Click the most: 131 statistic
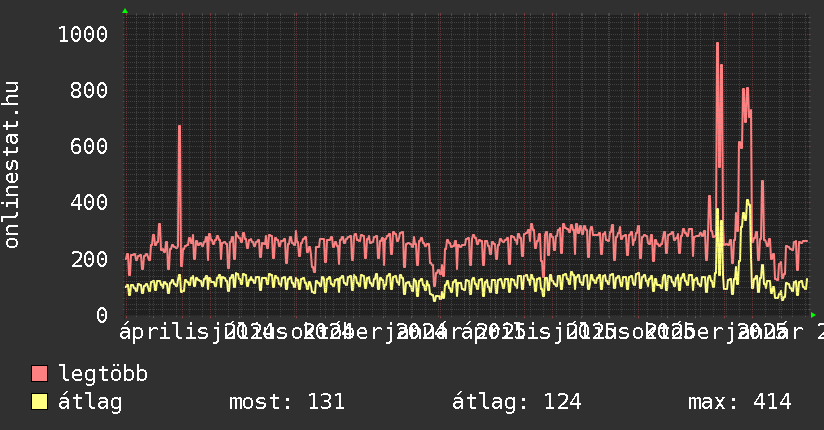824x430 pixels. click(287, 402)
